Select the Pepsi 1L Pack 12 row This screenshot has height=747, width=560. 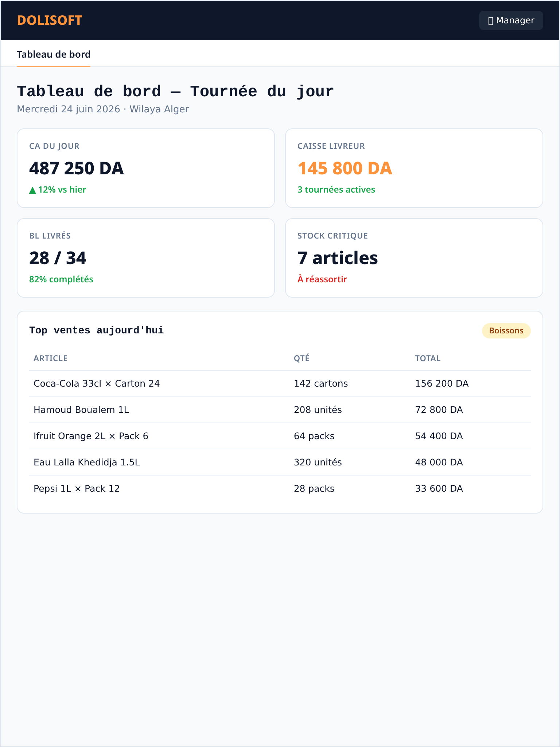[280, 489]
